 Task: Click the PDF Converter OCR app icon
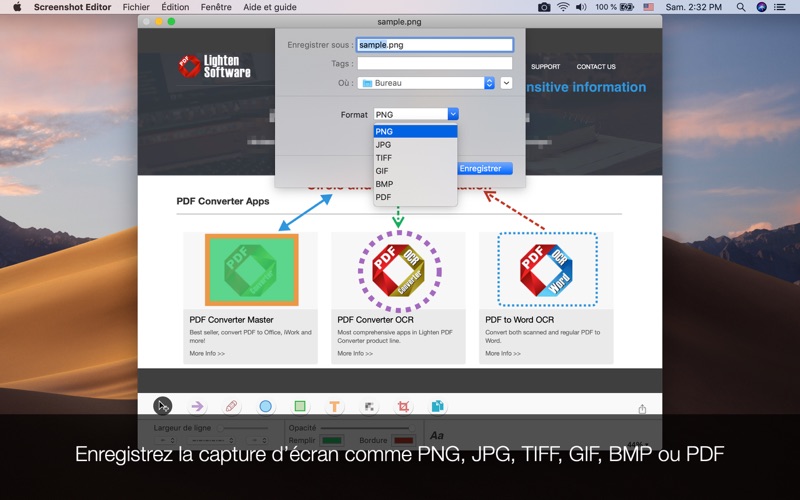tap(398, 270)
